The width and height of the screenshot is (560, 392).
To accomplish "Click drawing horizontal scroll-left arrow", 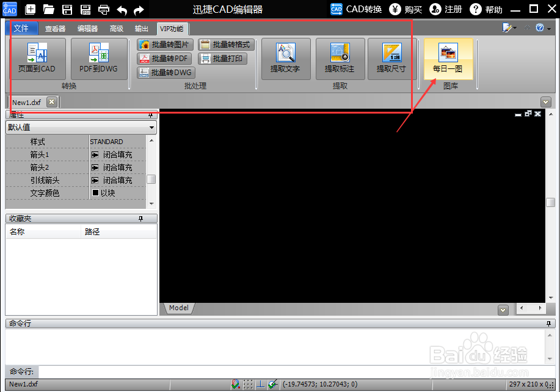I will (x=522, y=308).
